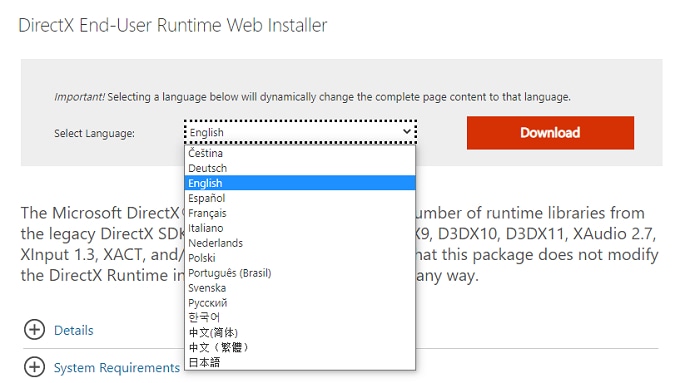Pick Español in the dropdown list

click(x=300, y=198)
